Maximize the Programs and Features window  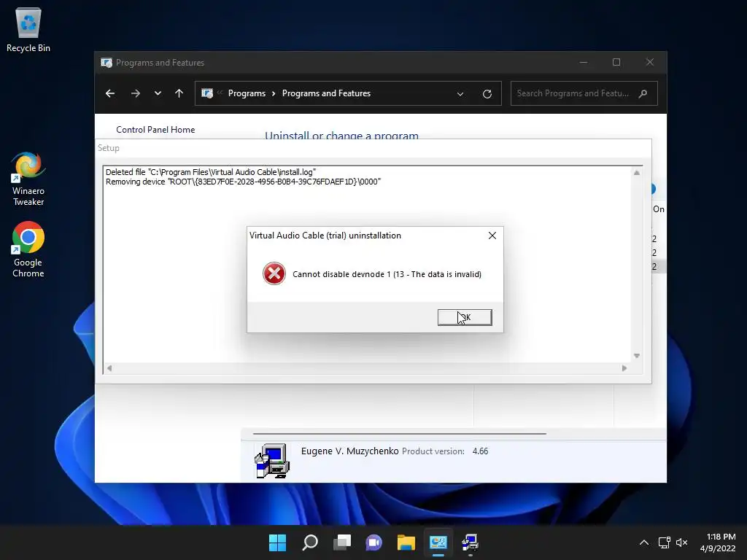click(x=616, y=63)
